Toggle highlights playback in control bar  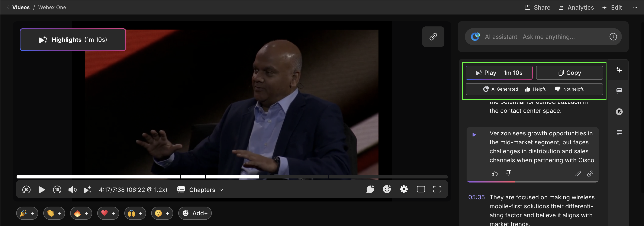pos(87,190)
